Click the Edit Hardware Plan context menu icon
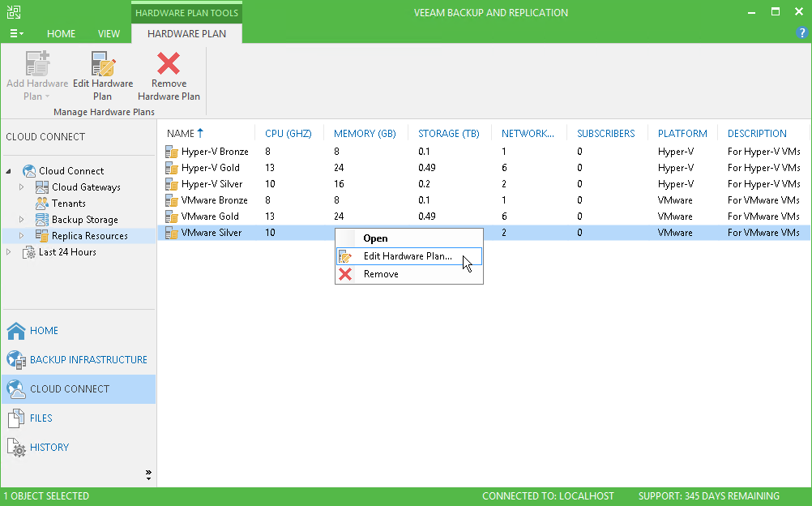The height and width of the screenshot is (506, 812). [x=345, y=256]
